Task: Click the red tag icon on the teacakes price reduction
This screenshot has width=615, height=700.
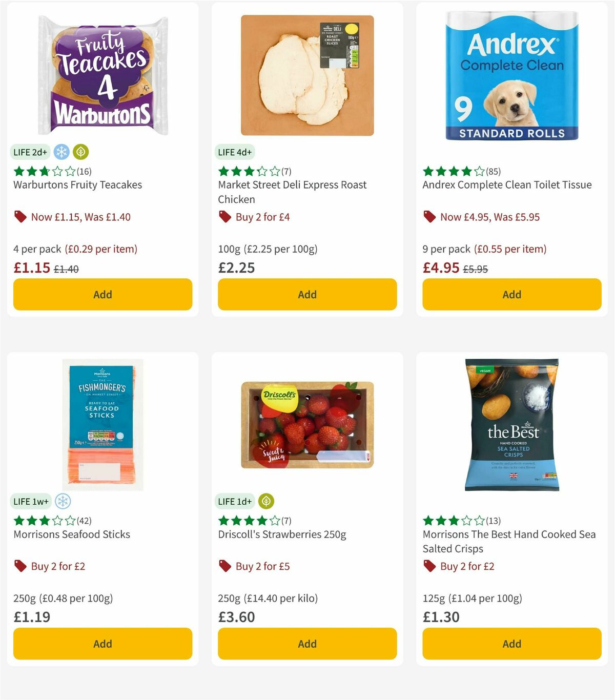Action: (x=20, y=217)
